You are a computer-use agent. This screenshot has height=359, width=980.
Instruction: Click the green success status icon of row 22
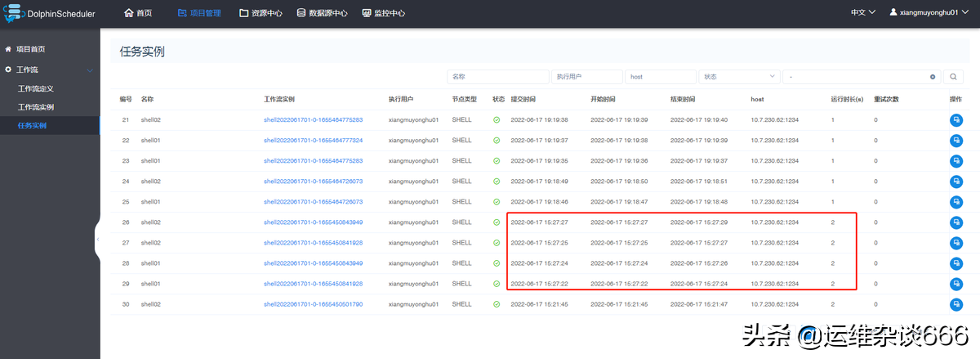pos(497,140)
